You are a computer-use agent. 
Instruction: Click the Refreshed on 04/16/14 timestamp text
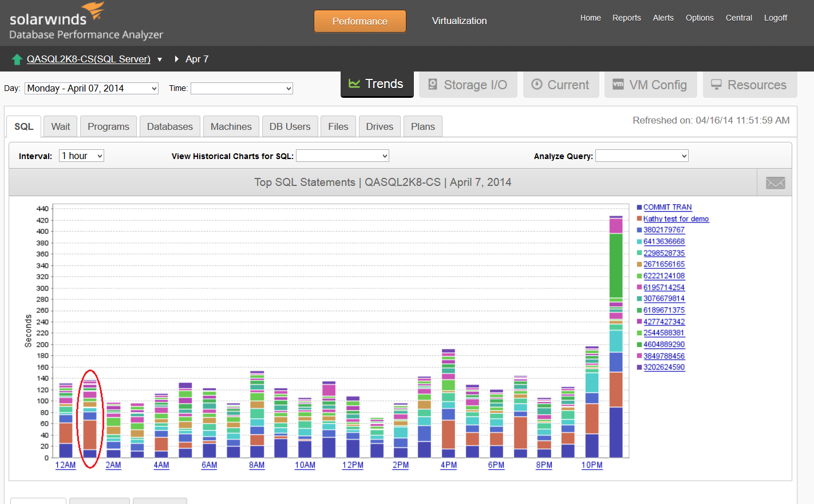point(711,120)
